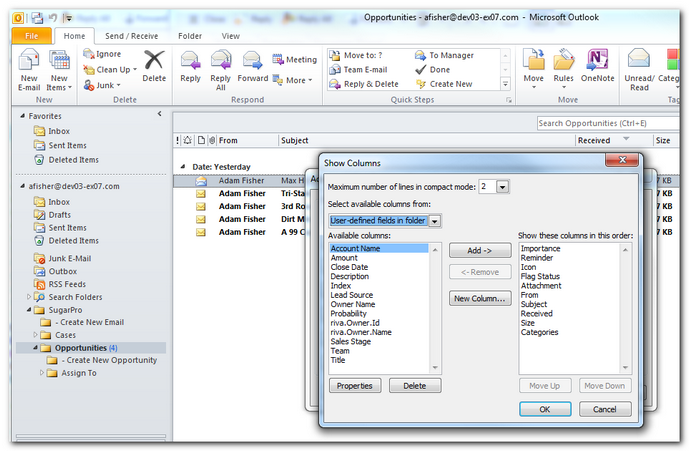
Task: Open the Junk E-Mail folder
Action: pos(69,258)
